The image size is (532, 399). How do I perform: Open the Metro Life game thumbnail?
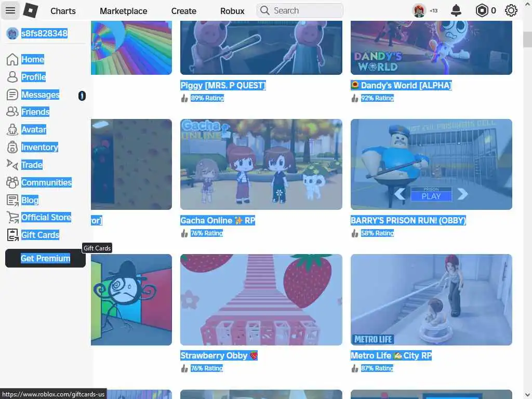click(431, 300)
